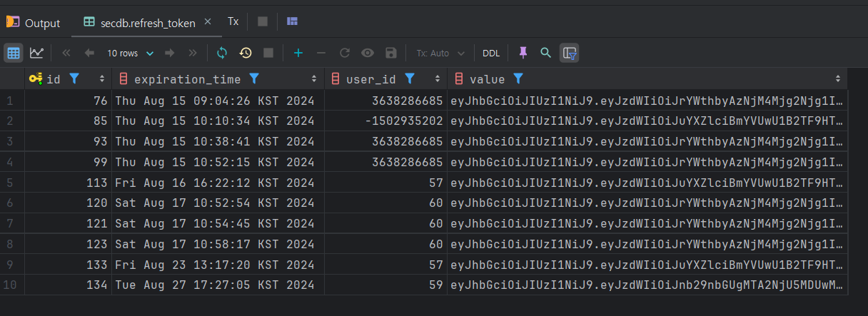Open the Tx tab item

[233, 21]
